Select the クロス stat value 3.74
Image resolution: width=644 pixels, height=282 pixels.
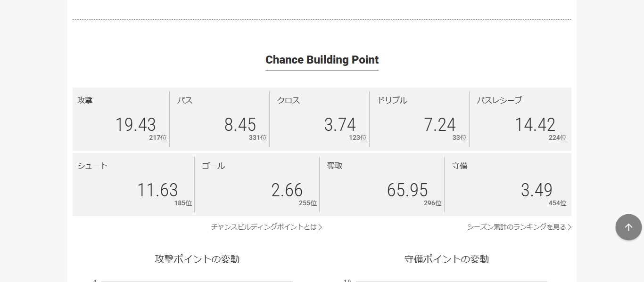coord(340,125)
